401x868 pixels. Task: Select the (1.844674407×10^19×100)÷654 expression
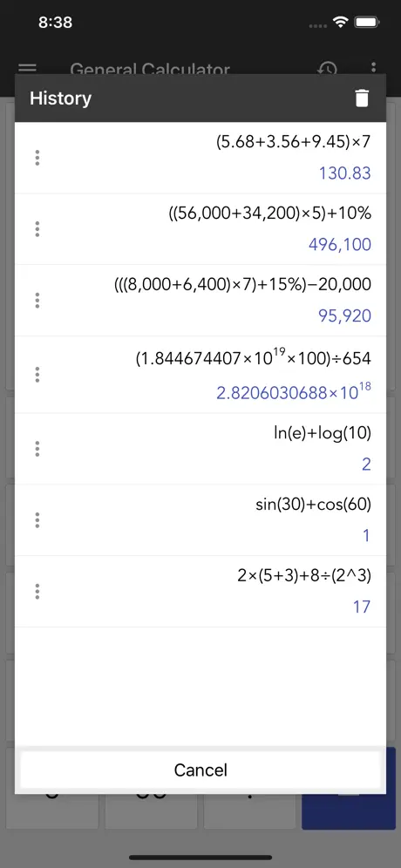[x=253, y=358]
